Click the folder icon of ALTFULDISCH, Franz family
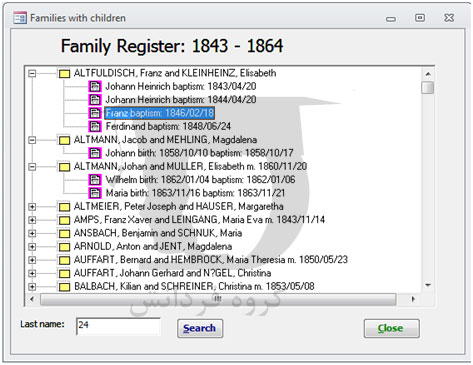The height and width of the screenshot is (365, 473). (64, 73)
